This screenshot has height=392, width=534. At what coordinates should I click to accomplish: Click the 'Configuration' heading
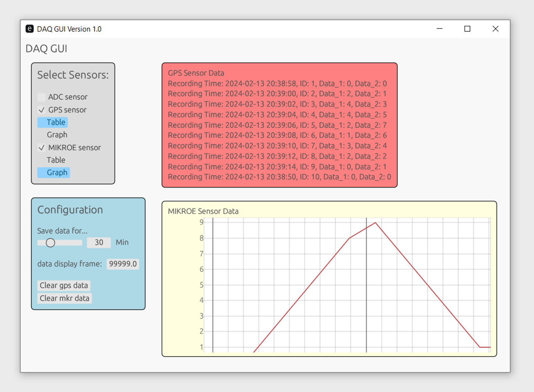[x=70, y=210]
